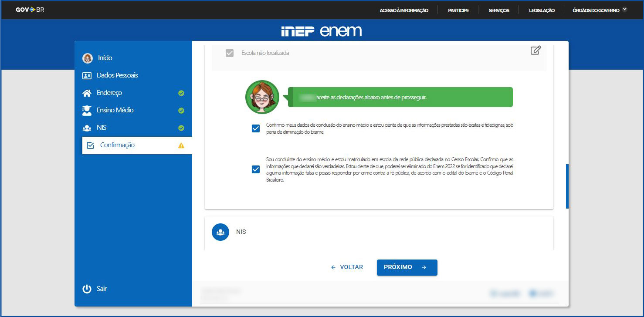This screenshot has height=317, width=644.
Task: Click the graduate icon for Ensino Médio
Action: (87, 111)
